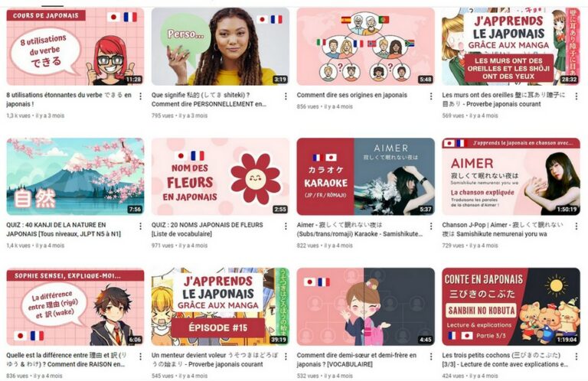Open options menu for trois petits cochons video
This screenshot has width=588, height=381.
point(577,357)
